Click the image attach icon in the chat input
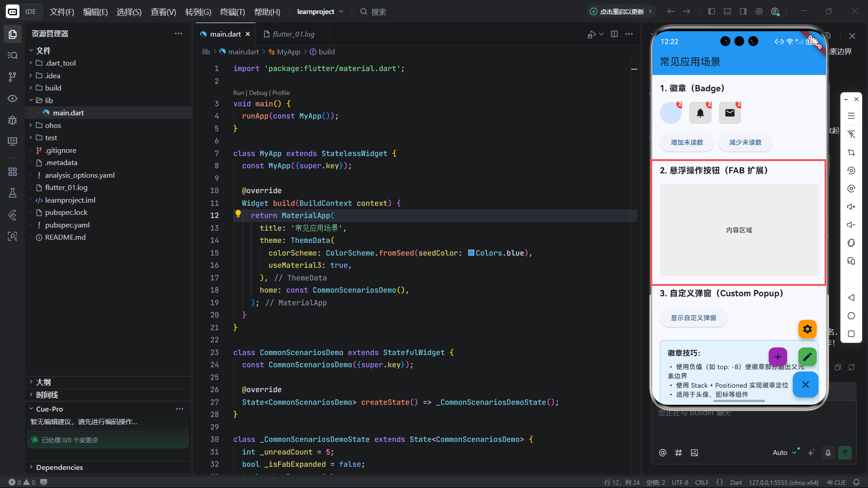Screen dimensions: 868x488 tap(694, 453)
